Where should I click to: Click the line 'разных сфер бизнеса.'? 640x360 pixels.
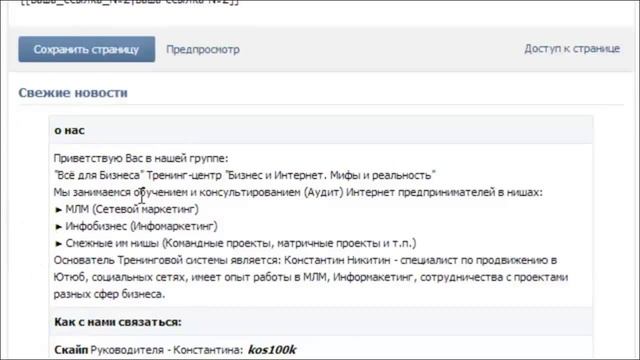click(x=109, y=294)
